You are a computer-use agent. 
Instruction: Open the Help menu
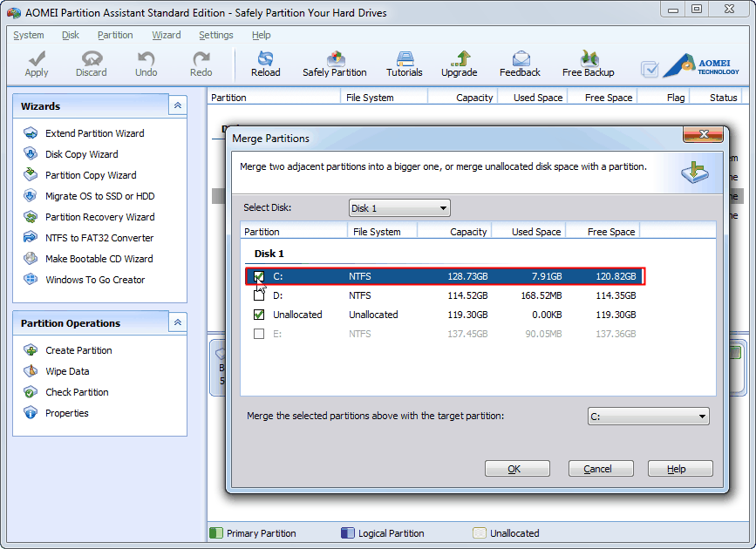pyautogui.click(x=261, y=35)
